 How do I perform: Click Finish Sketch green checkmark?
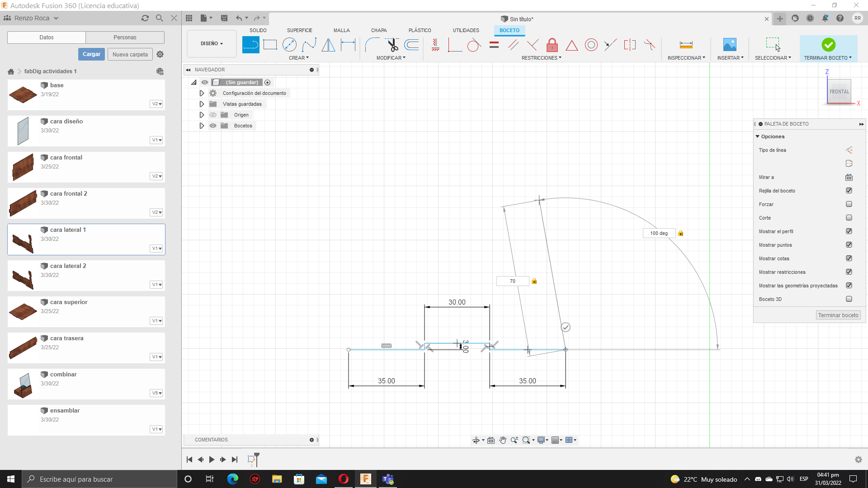828,45
